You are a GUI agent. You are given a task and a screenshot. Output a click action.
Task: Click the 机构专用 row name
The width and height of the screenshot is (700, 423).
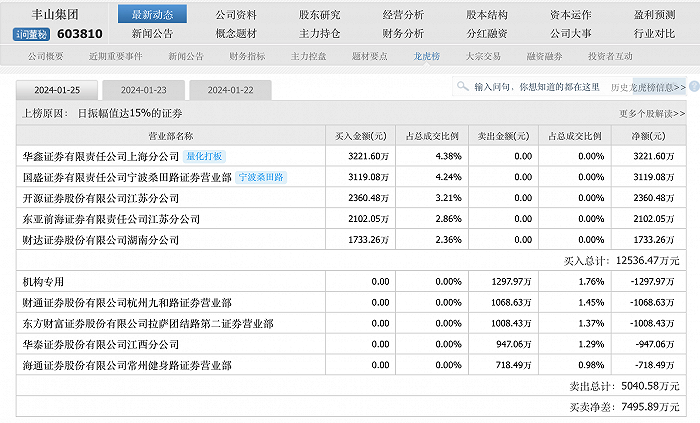click(x=43, y=282)
